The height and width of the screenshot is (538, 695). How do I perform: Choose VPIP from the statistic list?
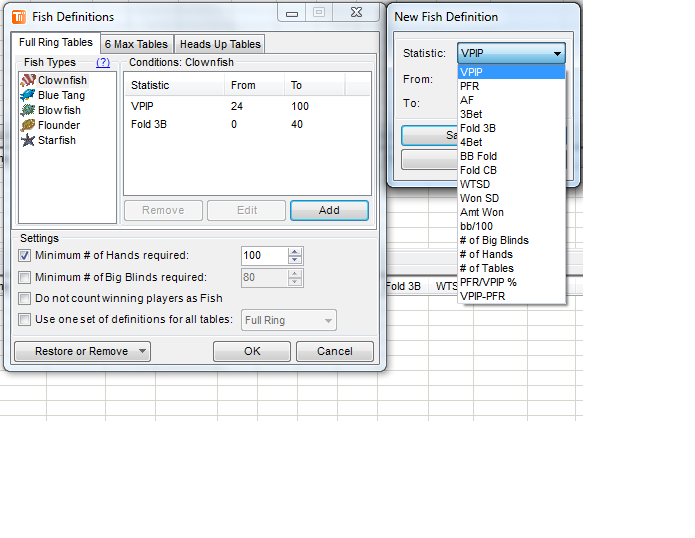tap(511, 72)
